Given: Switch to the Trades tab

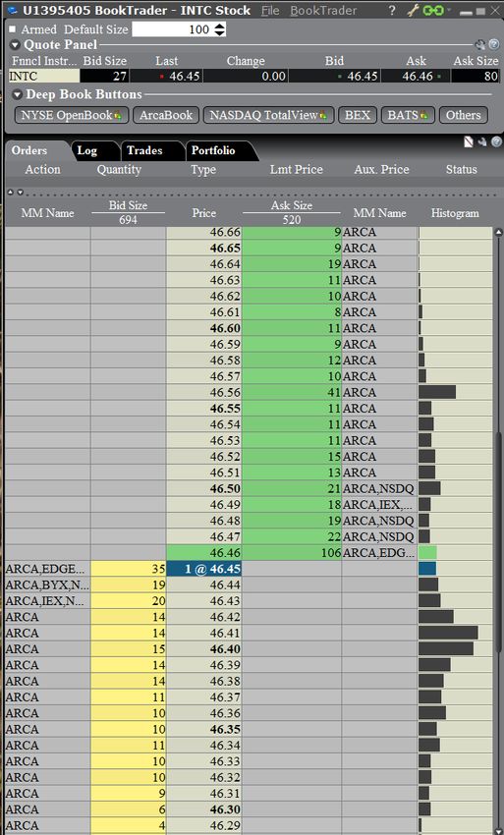Looking at the screenshot, I should (144, 150).
